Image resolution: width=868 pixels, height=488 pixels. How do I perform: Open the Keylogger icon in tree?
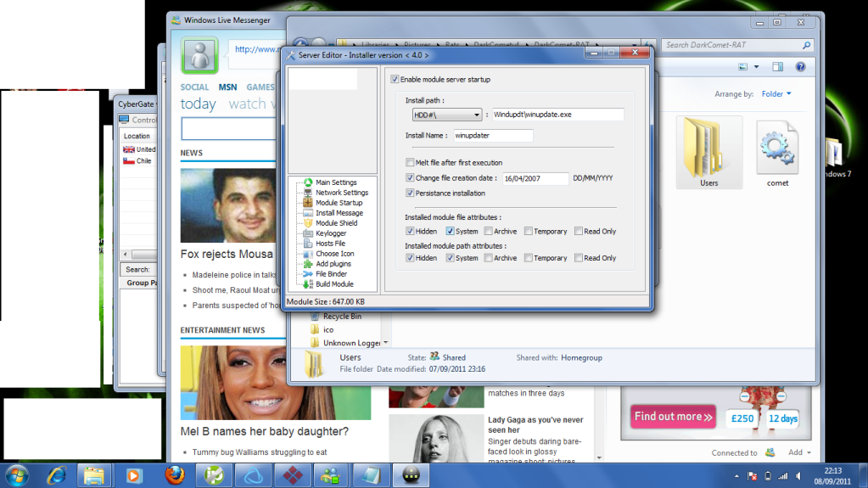pyautogui.click(x=308, y=233)
